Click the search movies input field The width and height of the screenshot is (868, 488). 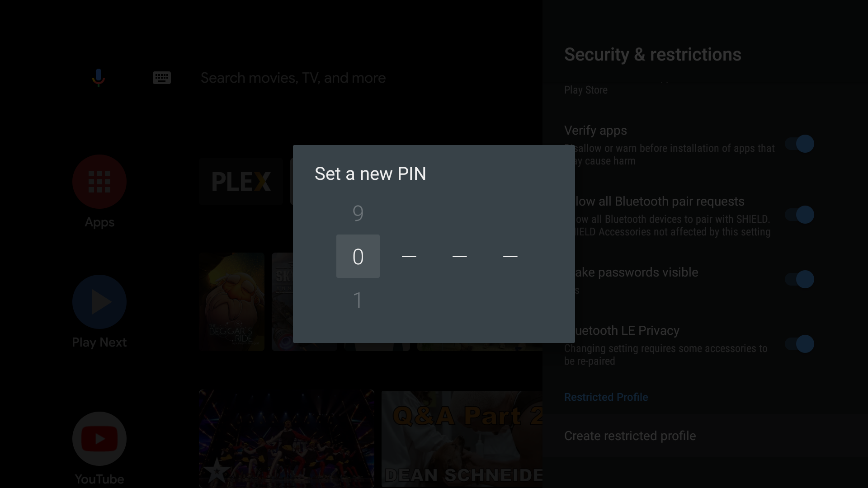(293, 77)
